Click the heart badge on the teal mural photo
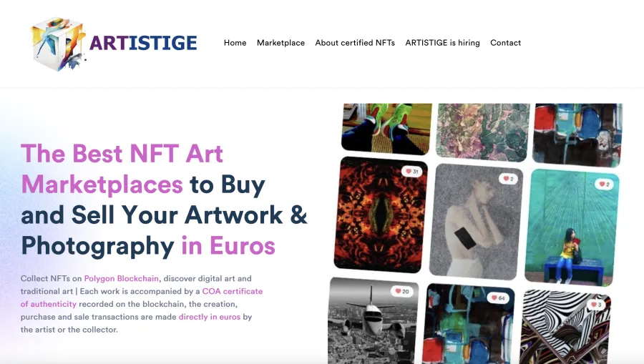 tap(605, 184)
